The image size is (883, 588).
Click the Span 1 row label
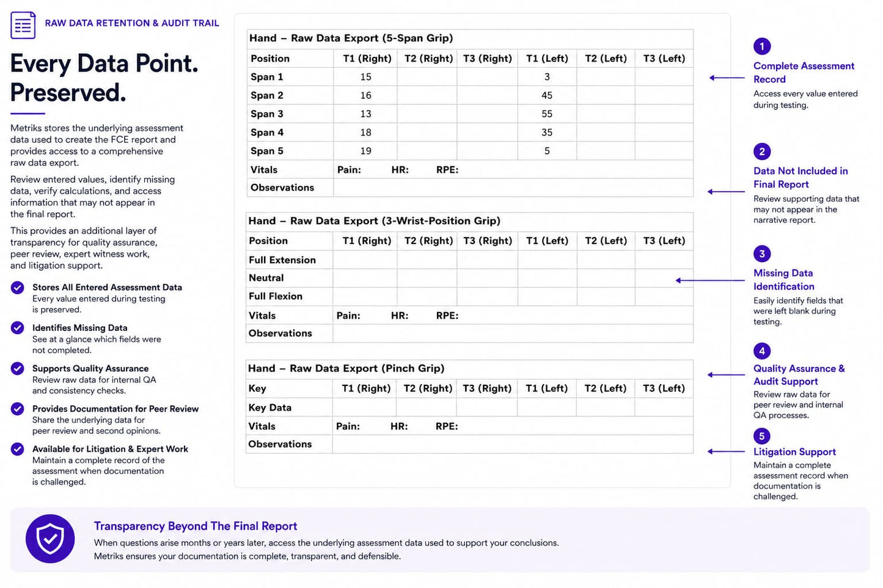[x=267, y=77]
